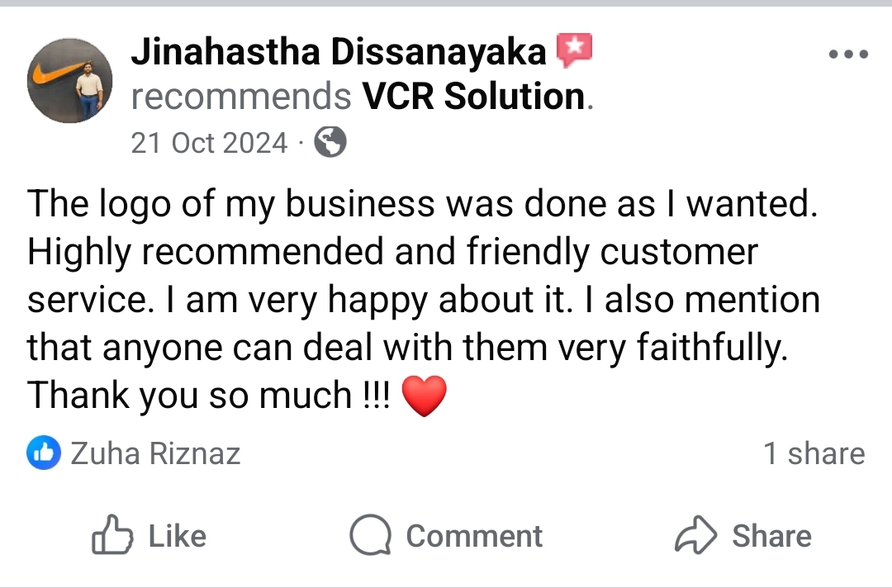This screenshot has height=588, width=892.
Task: Open the 21 Oct 2024 timestamp
Action: click(209, 144)
